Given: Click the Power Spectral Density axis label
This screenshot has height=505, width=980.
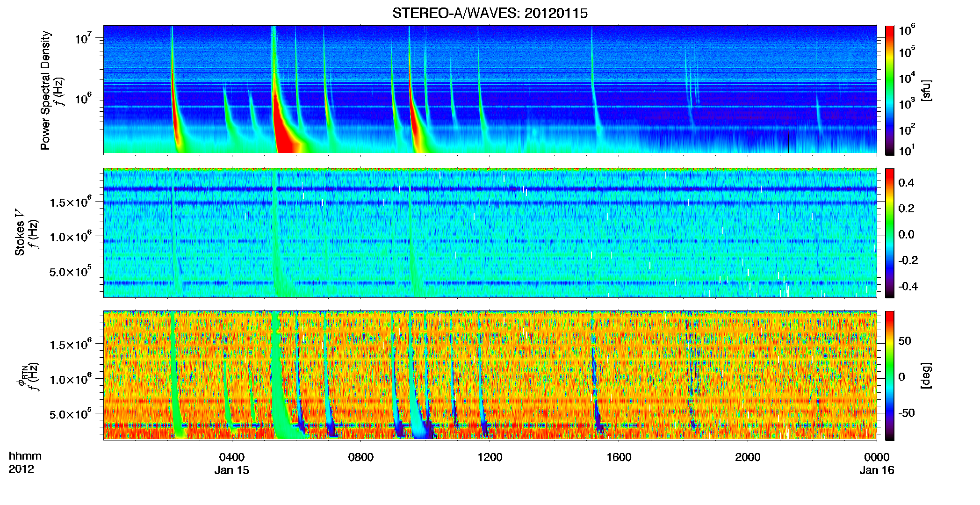Looking at the screenshot, I should [45, 90].
